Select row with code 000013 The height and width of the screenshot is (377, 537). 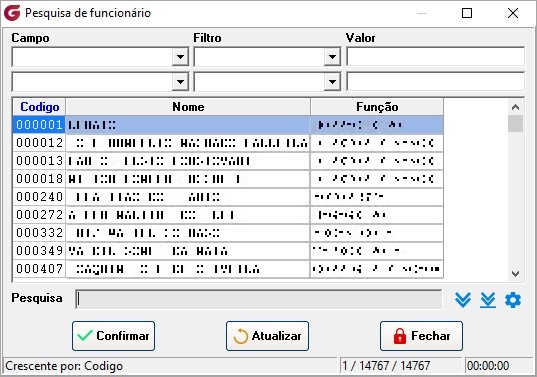(x=228, y=161)
